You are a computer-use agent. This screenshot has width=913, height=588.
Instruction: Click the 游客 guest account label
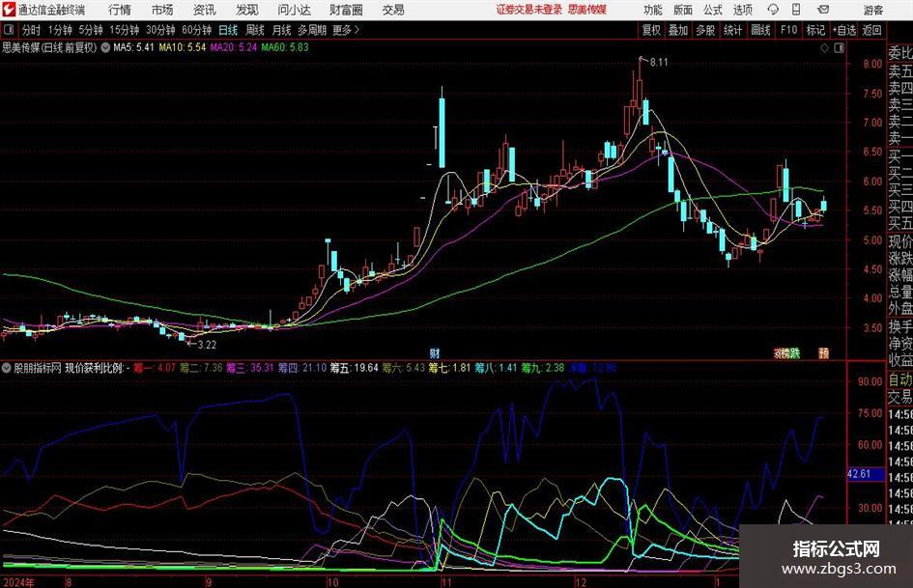pyautogui.click(x=873, y=10)
